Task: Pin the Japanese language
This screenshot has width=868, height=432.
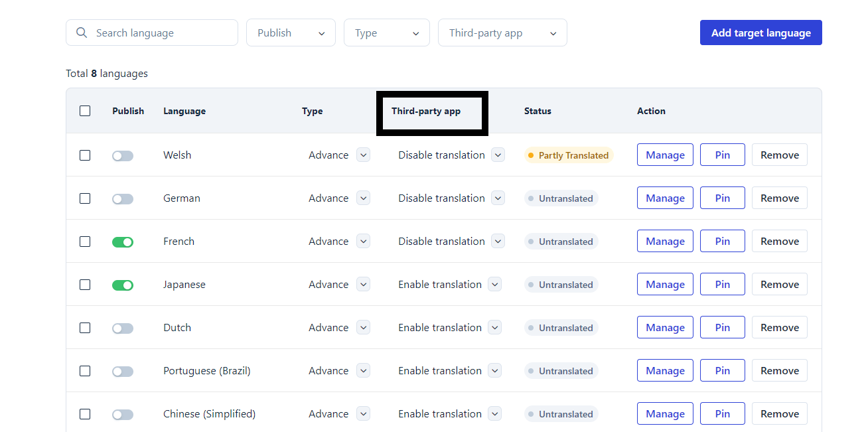Action: point(723,284)
